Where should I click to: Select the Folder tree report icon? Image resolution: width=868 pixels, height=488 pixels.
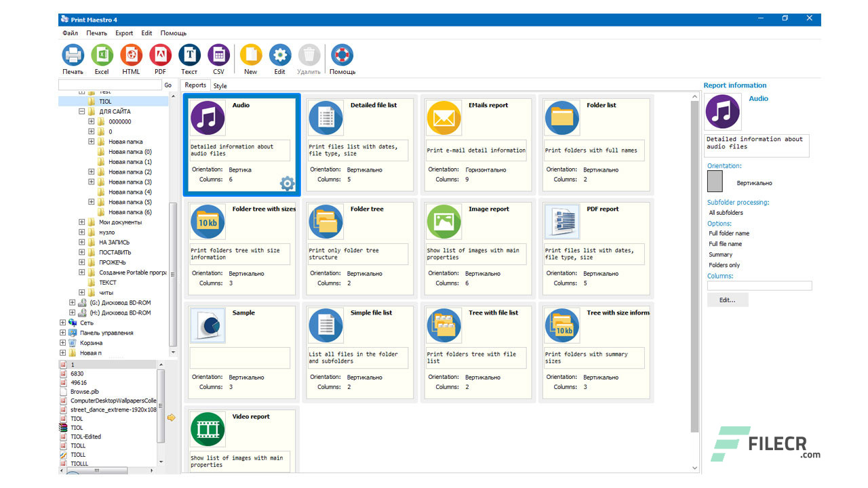pos(325,221)
